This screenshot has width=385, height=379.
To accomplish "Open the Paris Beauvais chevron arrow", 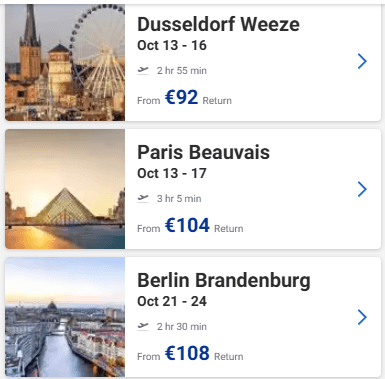I will click(x=362, y=189).
